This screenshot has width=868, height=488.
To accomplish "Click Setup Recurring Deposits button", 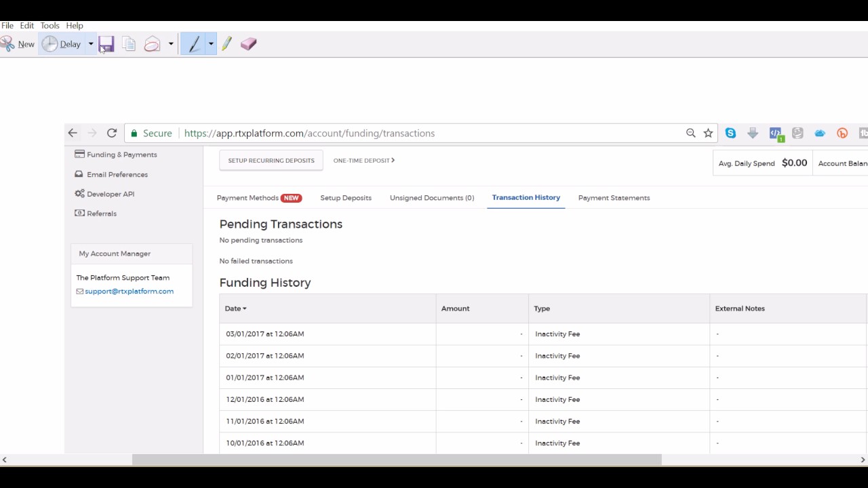I will 271,161.
